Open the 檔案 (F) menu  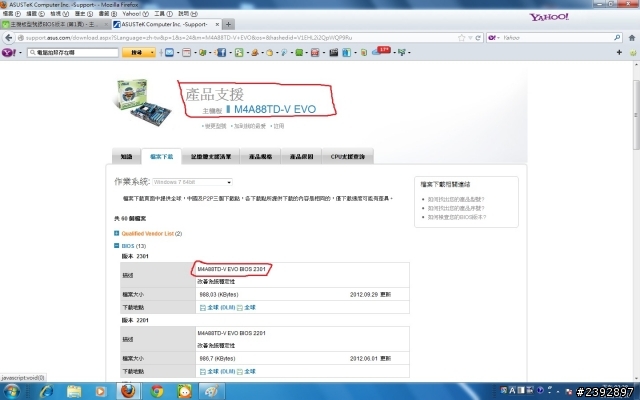[x=11, y=14]
